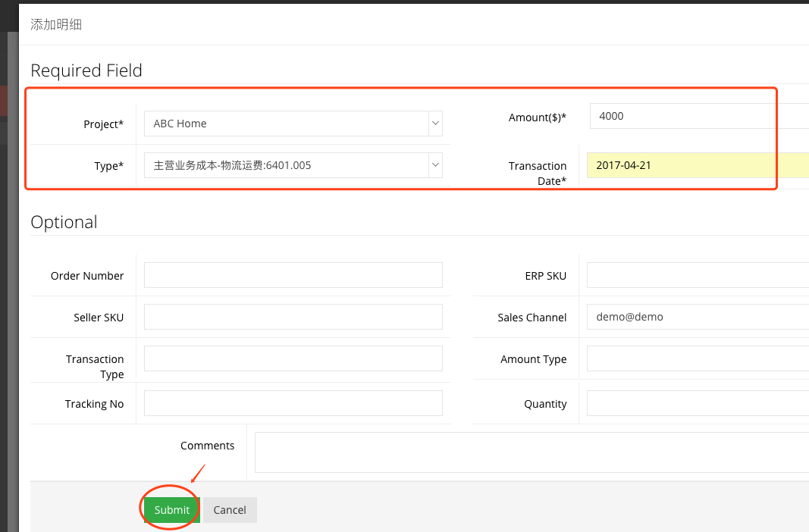Open the Project dropdown showing ABC Home

293,124
